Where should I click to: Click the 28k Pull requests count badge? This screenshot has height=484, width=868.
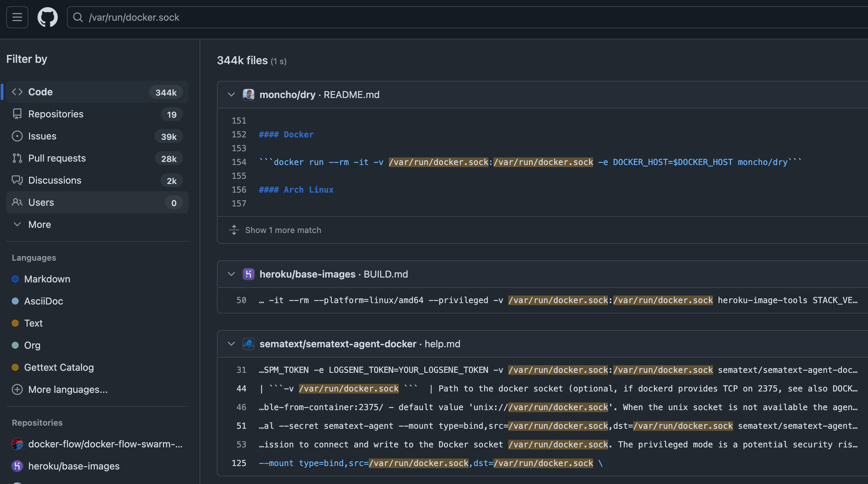pyautogui.click(x=169, y=158)
